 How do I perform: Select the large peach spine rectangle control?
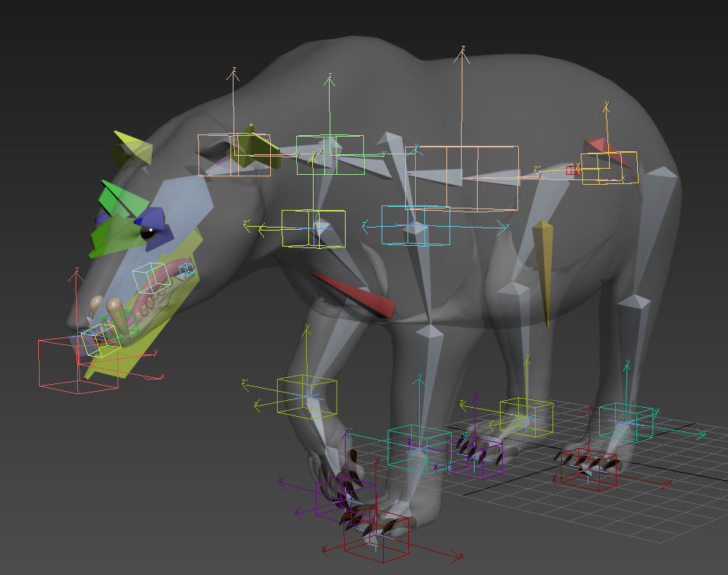pyautogui.click(x=462, y=179)
